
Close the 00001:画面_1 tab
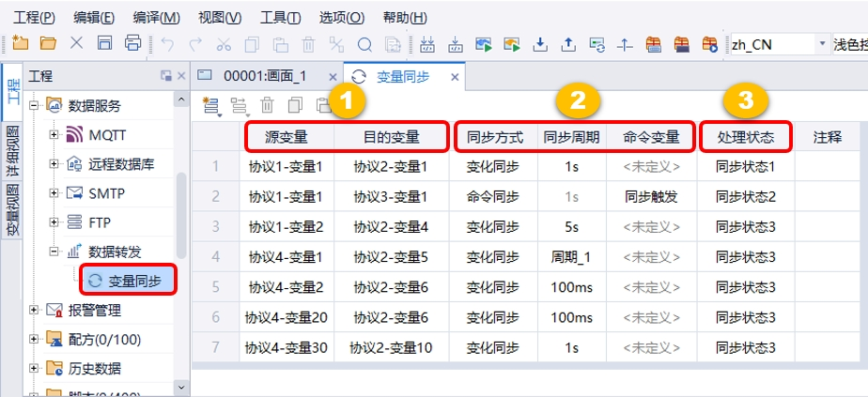[x=333, y=77]
